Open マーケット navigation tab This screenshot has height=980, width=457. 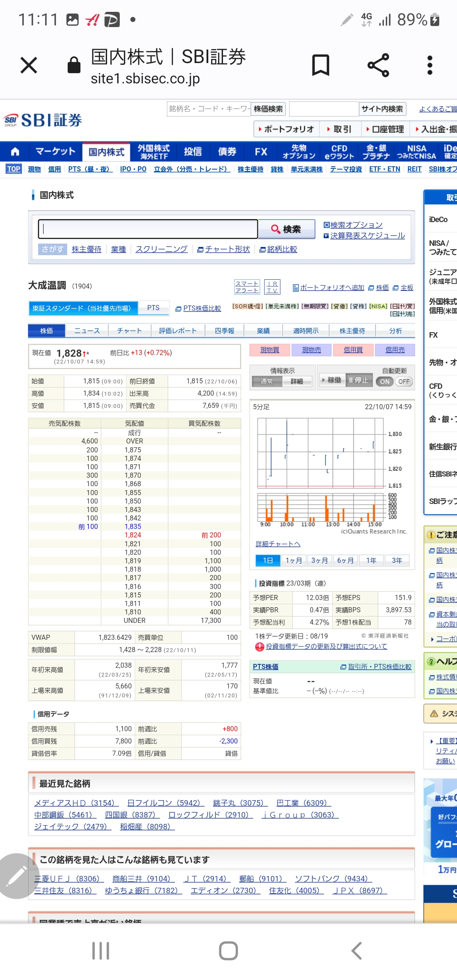(x=55, y=151)
